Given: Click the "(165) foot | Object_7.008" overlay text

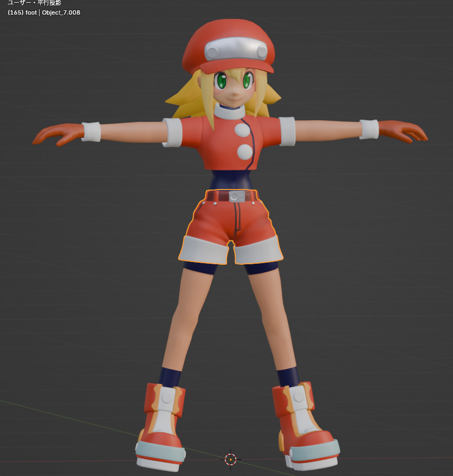Looking at the screenshot, I should 44,12.
